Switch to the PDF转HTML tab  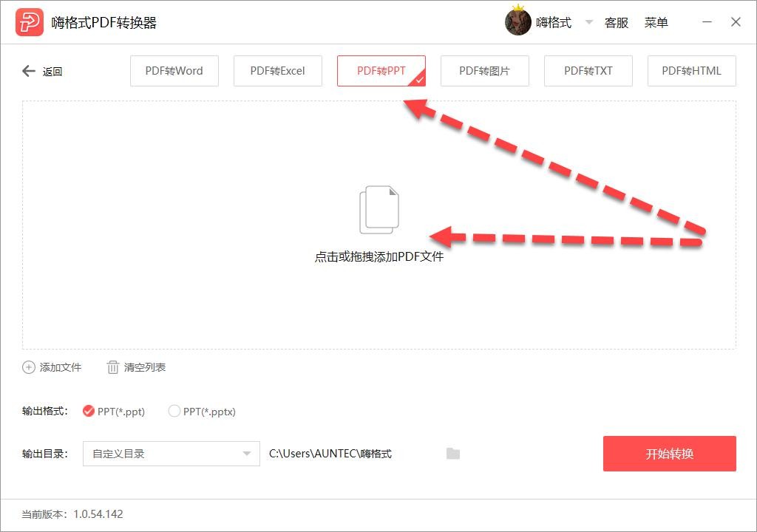(692, 71)
